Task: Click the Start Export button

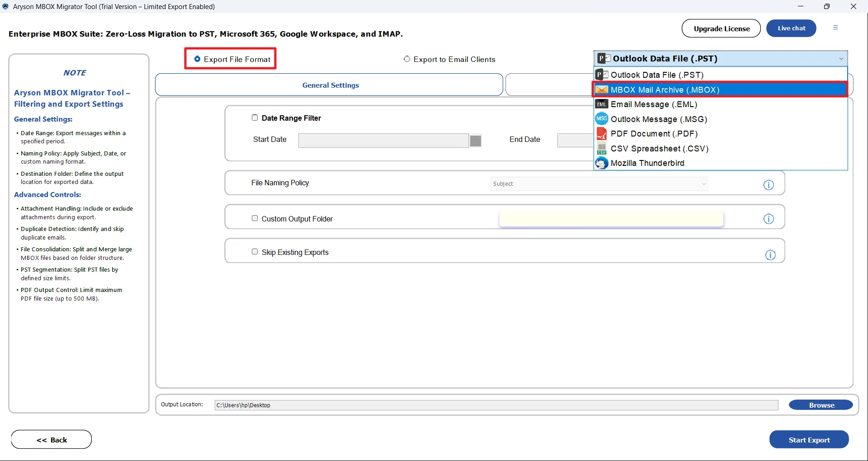Action: [x=809, y=440]
